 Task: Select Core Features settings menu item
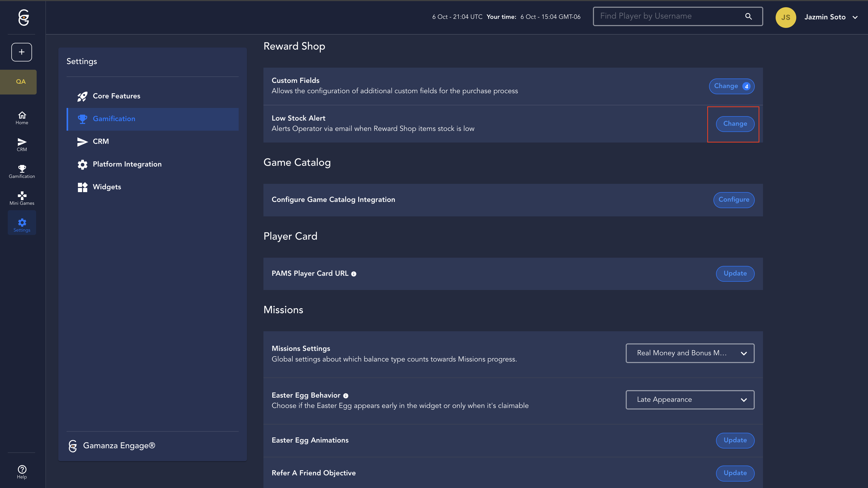click(x=116, y=96)
